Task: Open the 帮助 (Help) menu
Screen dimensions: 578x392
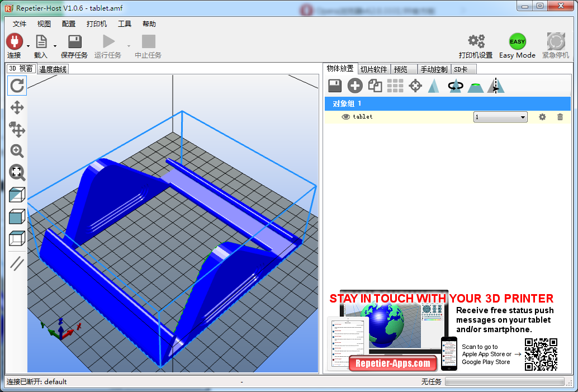Action: coord(149,24)
